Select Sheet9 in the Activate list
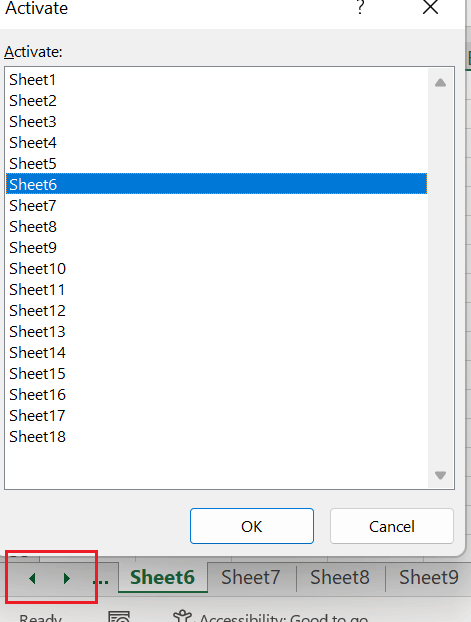471x622 pixels. [x=216, y=248]
